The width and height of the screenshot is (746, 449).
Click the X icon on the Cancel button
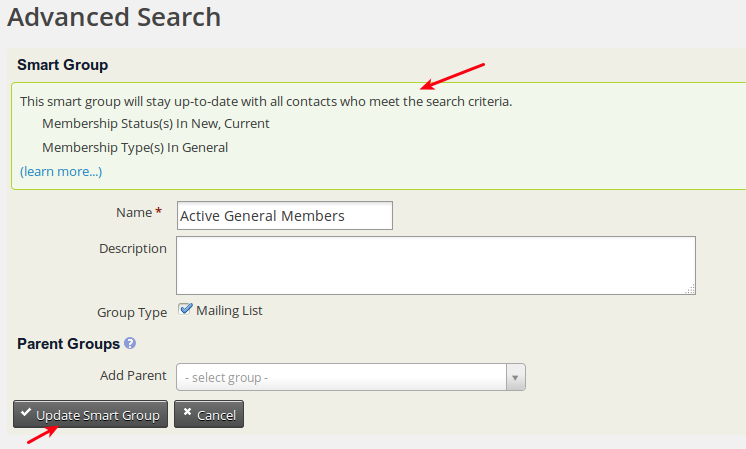coord(187,412)
